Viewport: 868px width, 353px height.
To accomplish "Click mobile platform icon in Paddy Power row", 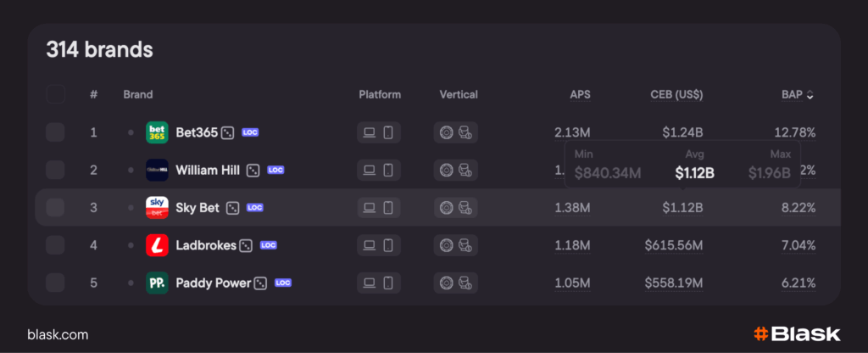I will pyautogui.click(x=388, y=283).
